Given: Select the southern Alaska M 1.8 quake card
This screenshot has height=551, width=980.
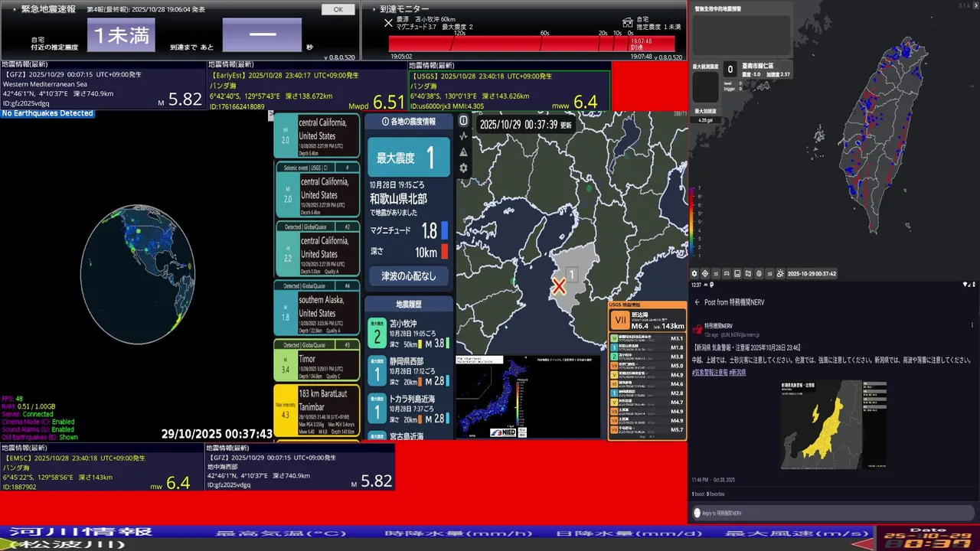Looking at the screenshot, I should [x=316, y=307].
